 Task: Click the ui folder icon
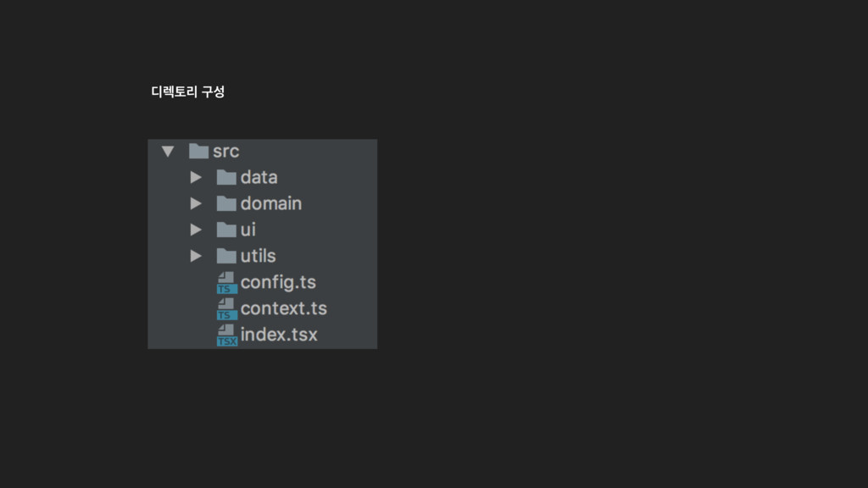coord(226,230)
